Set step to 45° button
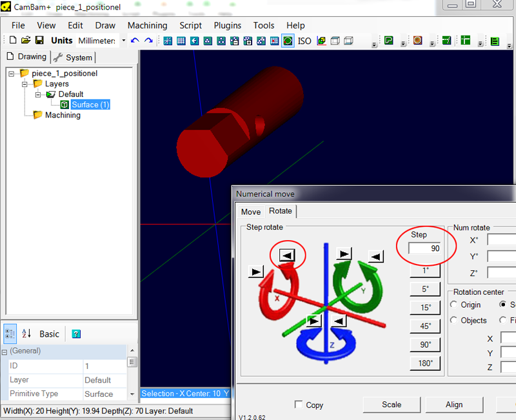Viewport: 516px width, 420px height. click(425, 326)
